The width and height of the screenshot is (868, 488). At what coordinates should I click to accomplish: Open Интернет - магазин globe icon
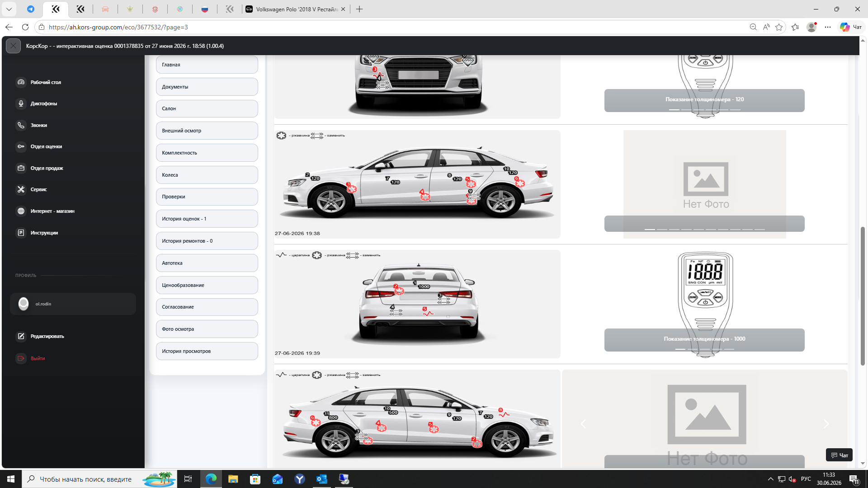pos(21,211)
